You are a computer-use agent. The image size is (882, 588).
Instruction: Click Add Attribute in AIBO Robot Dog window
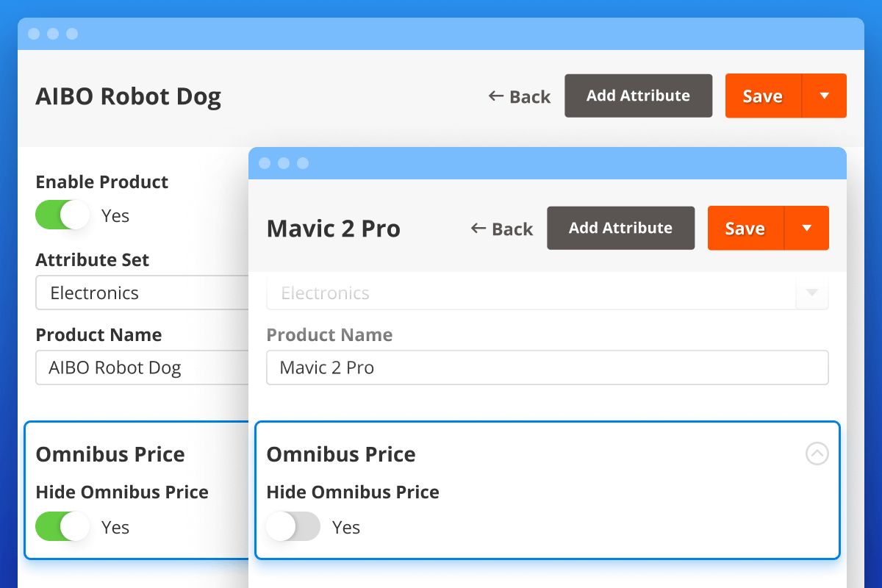pos(639,96)
